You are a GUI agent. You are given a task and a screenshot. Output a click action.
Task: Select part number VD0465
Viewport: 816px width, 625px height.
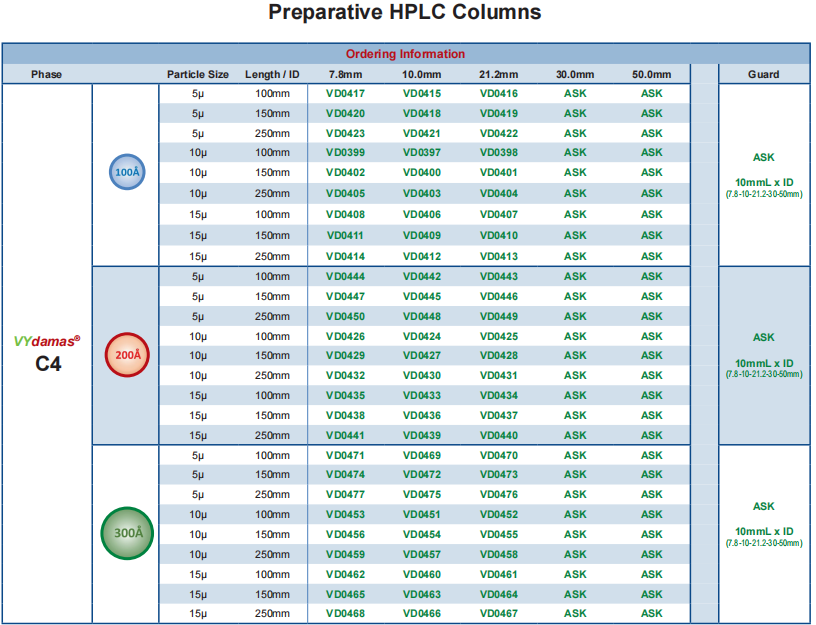[346, 594]
